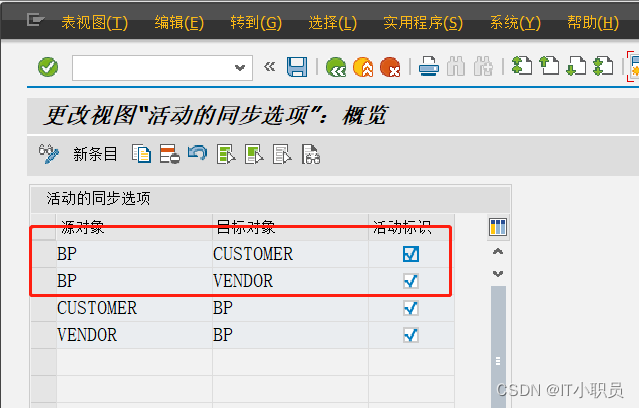Click the CUSTOMER source object cell

[134, 308]
